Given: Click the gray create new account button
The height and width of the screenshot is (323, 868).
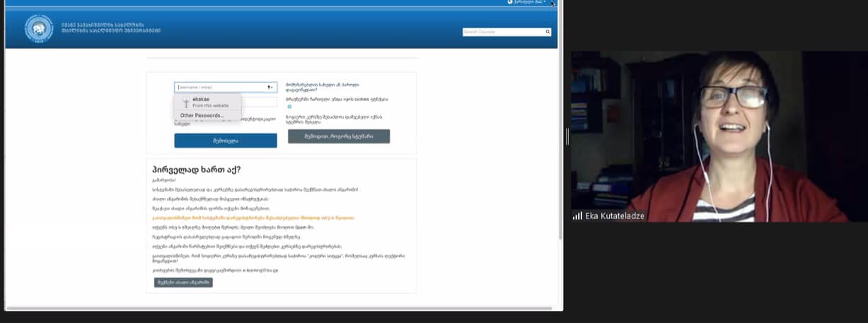Looking at the screenshot, I should [183, 282].
